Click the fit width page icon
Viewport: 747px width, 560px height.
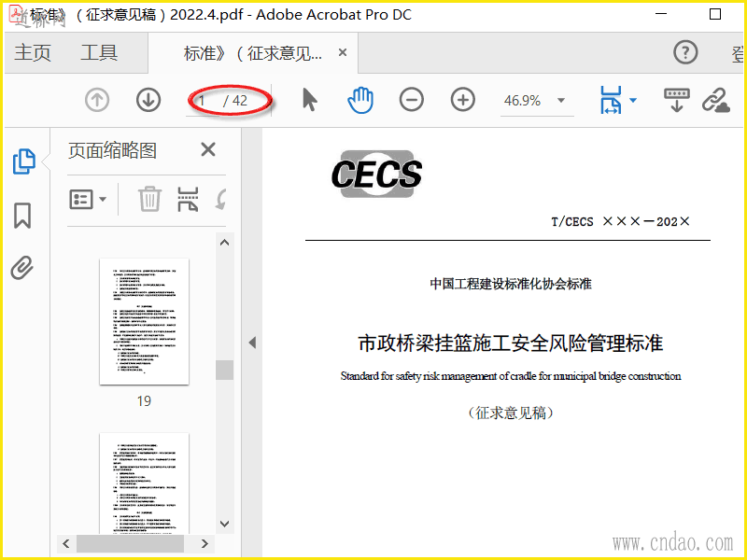(x=612, y=100)
